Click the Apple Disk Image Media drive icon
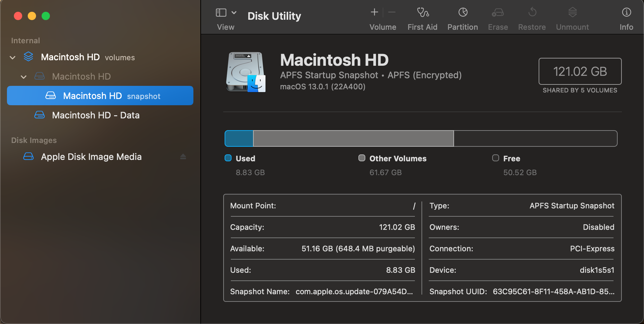The image size is (644, 324). 28,156
